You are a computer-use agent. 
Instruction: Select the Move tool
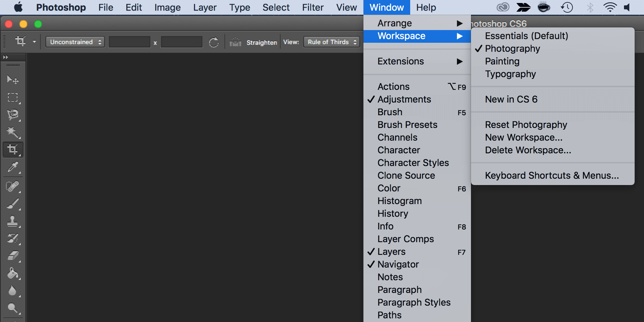(x=13, y=79)
